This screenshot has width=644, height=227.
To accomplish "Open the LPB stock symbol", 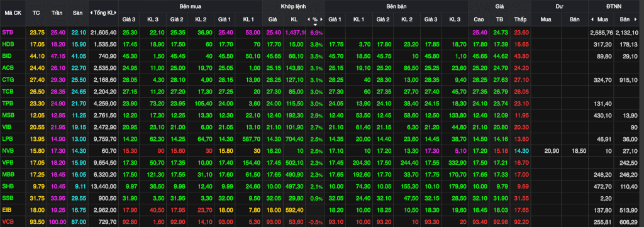I will coord(8,139).
